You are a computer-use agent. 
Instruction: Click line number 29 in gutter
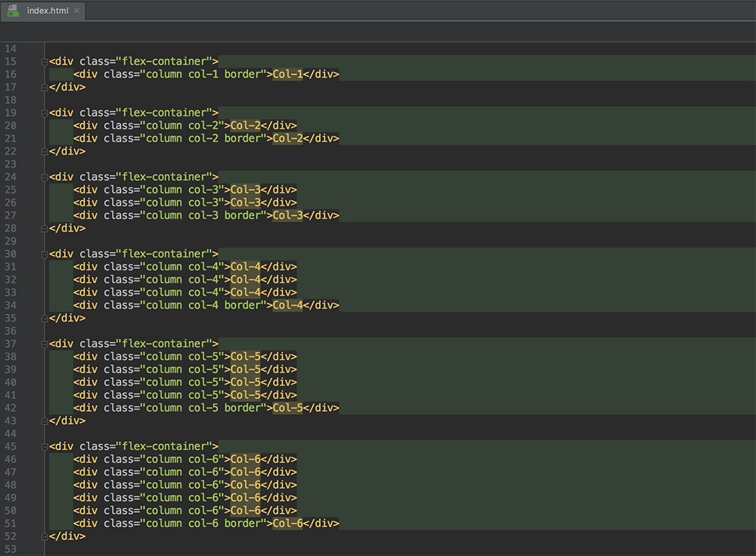click(11, 241)
